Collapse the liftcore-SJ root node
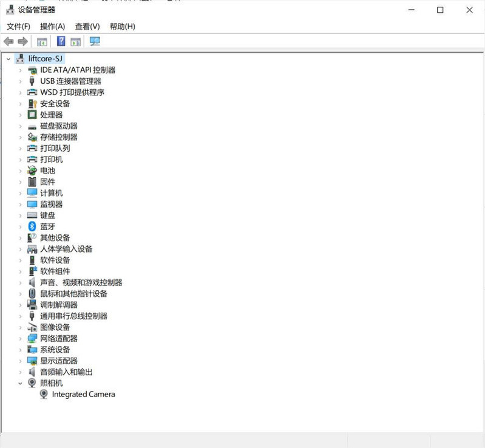 coord(8,59)
